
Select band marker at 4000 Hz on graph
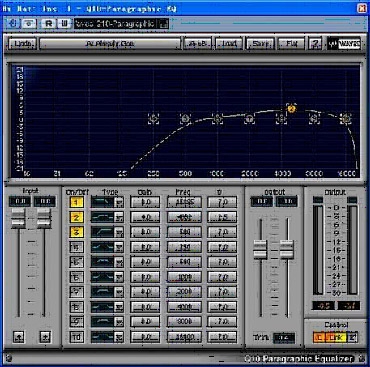tap(281, 119)
